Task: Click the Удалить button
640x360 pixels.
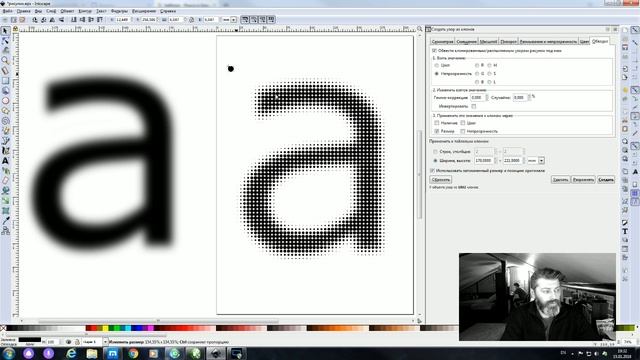Action: tap(560, 180)
